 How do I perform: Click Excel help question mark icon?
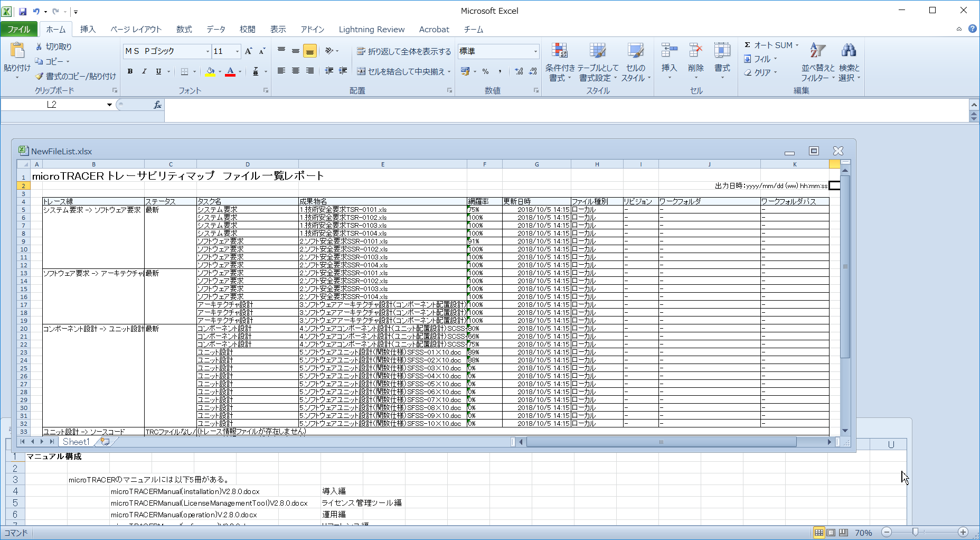click(x=973, y=29)
